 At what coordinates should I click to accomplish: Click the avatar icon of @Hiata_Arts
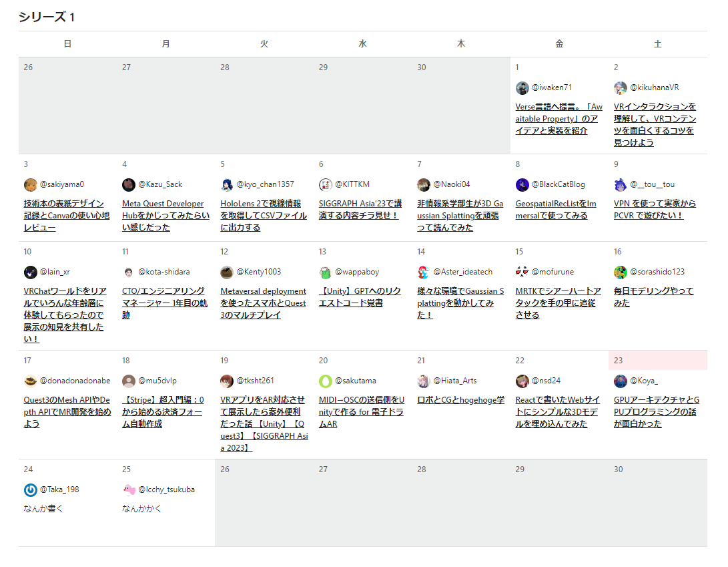(x=424, y=381)
